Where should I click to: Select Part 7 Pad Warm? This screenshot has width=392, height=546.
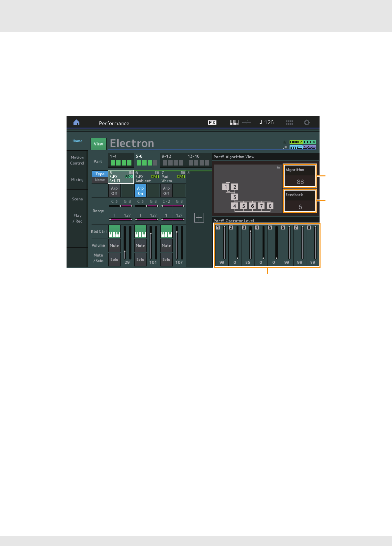173,177
